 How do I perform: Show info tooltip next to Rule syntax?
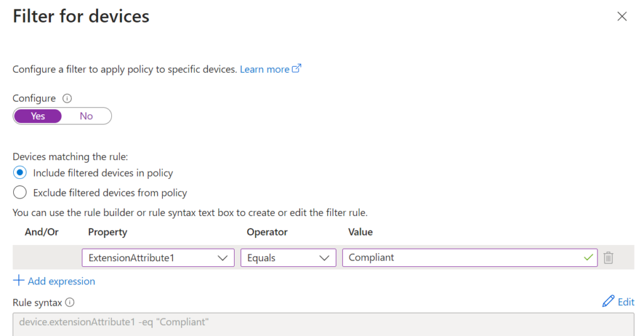[70, 302]
